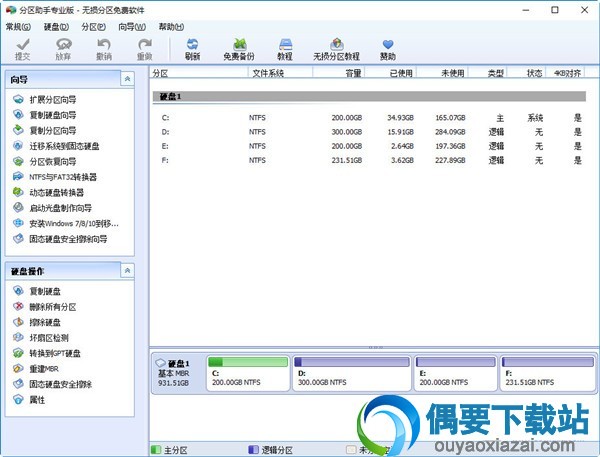Viewport: 600px width, 457px height.
Task: Select 硬盘1 基本 MBR disk label
Action: pos(174,373)
